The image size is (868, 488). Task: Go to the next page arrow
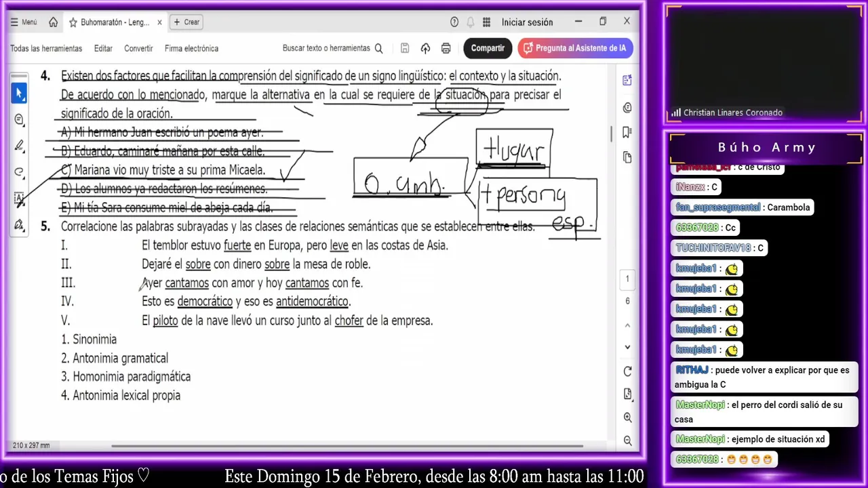[x=627, y=347]
